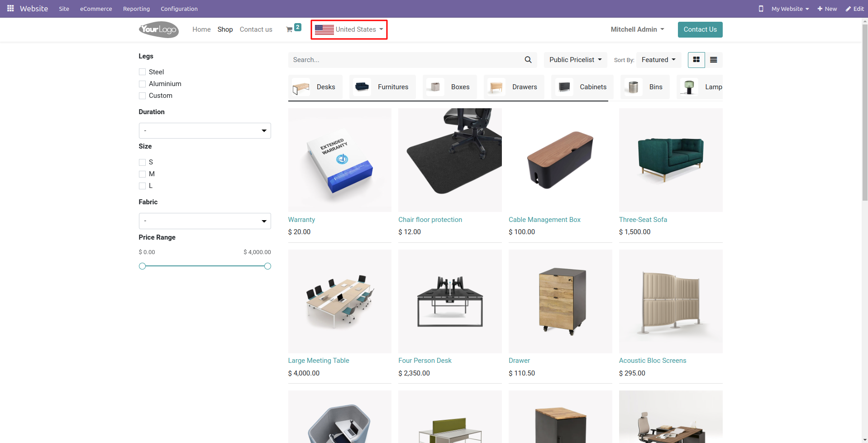This screenshot has height=443, width=868.
Task: Open the Mitchell Admin user menu
Action: click(637, 29)
